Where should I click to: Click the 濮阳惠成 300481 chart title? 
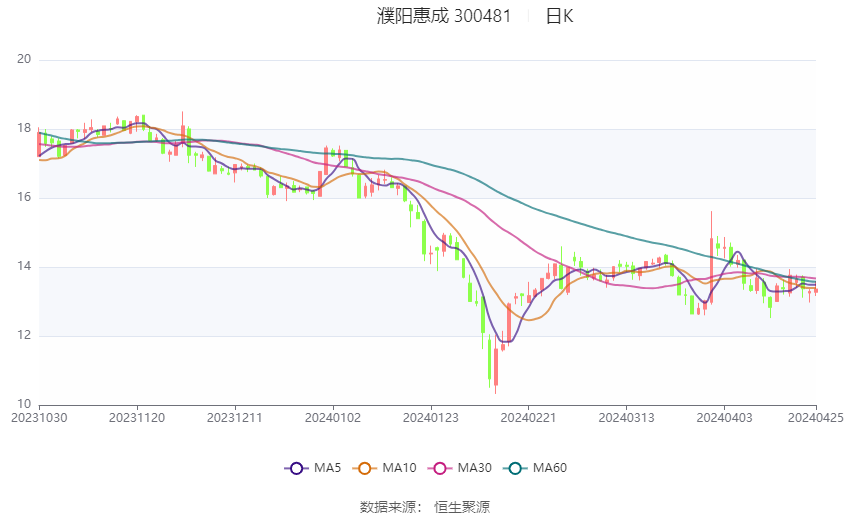pyautogui.click(x=444, y=16)
